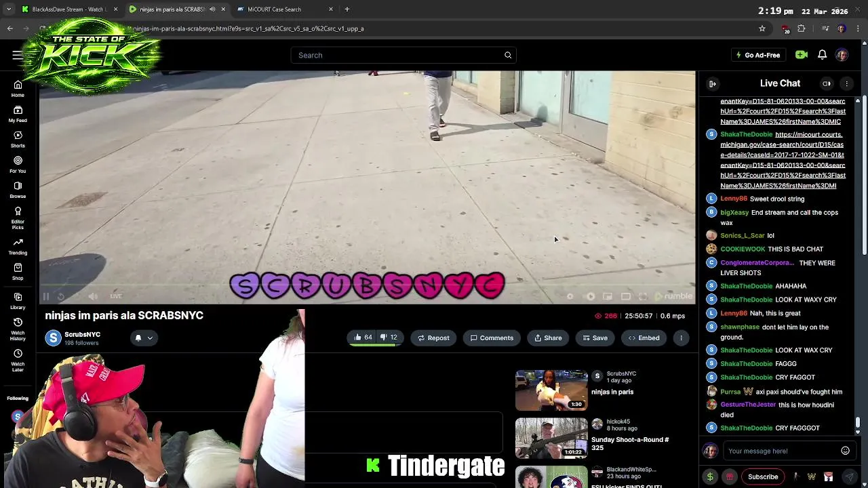Viewport: 868px width, 488px height.
Task: Open Watch History in sidebar
Action: point(18,329)
